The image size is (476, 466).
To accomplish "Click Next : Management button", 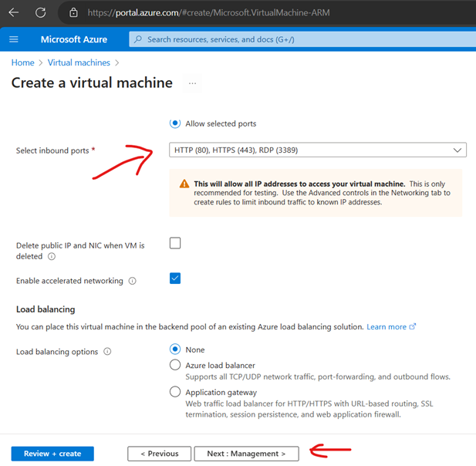I will [246, 454].
